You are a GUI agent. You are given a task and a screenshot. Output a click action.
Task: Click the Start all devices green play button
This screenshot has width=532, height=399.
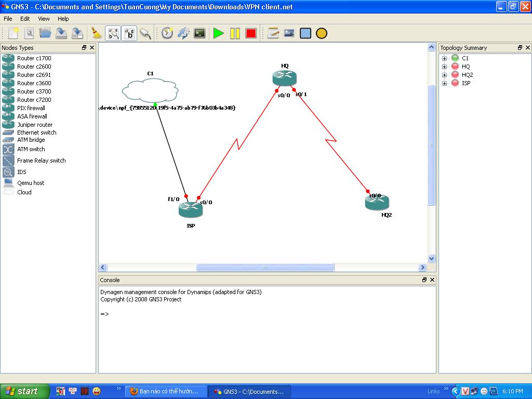pos(218,33)
